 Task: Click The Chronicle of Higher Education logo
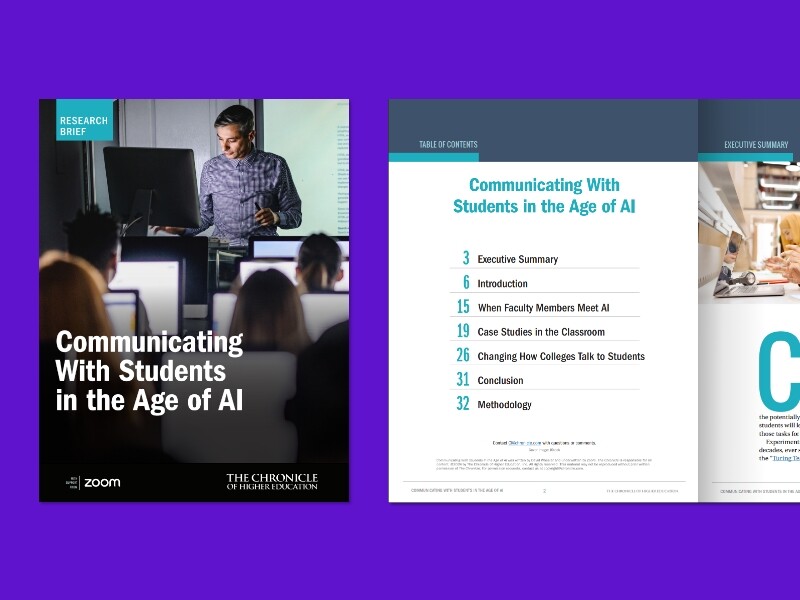click(271, 482)
